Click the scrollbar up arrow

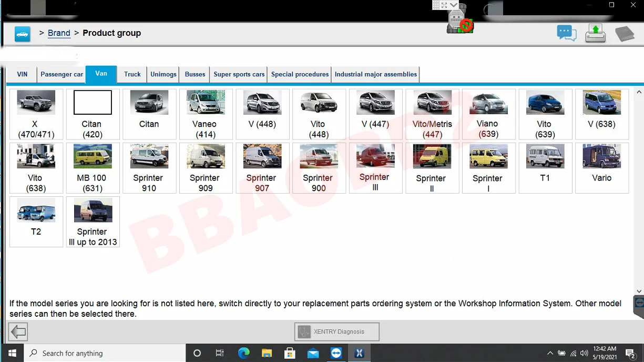tap(639, 92)
